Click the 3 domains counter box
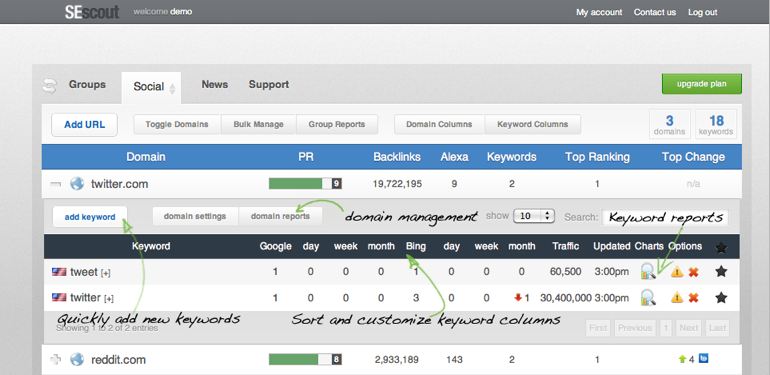 pyautogui.click(x=669, y=124)
